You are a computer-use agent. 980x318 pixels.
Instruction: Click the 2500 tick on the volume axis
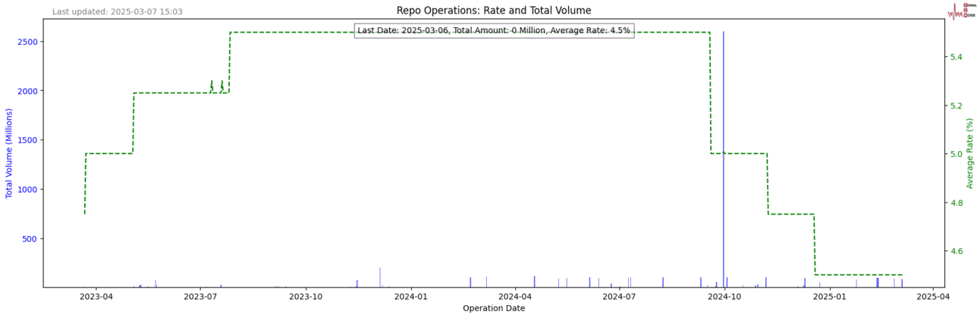[27, 42]
